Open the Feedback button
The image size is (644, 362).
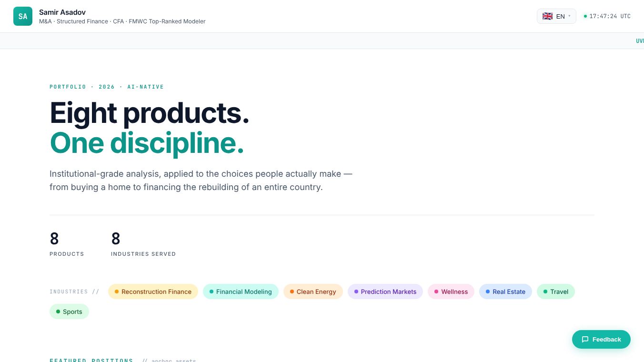coord(601,339)
